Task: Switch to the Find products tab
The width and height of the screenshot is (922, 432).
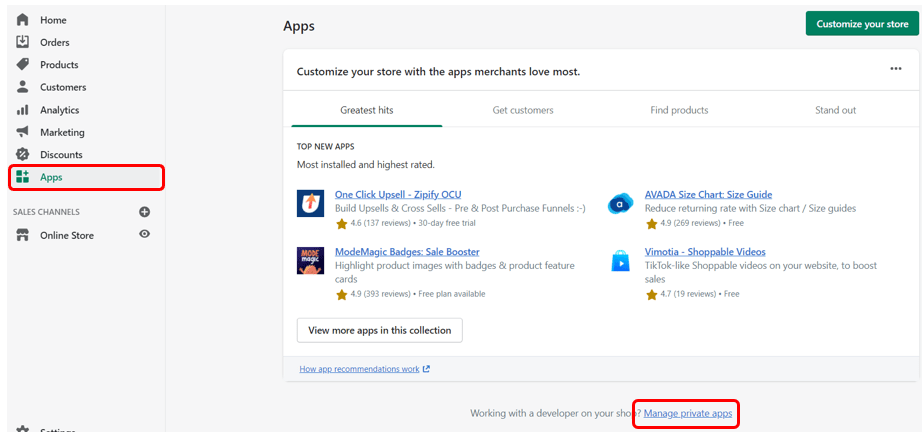Action: point(679,110)
